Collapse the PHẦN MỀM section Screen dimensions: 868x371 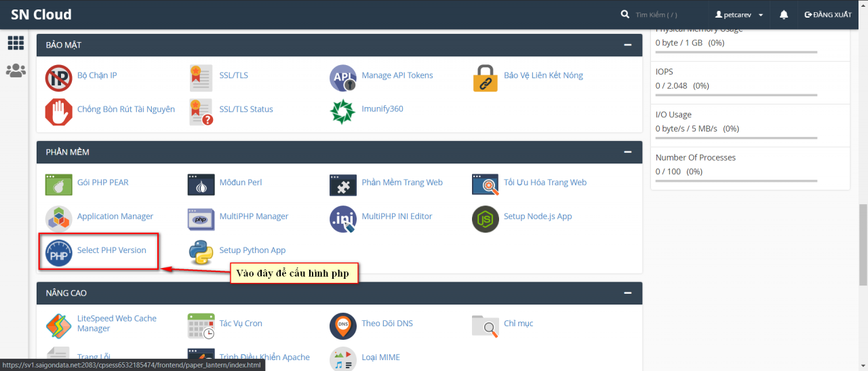[x=628, y=152]
